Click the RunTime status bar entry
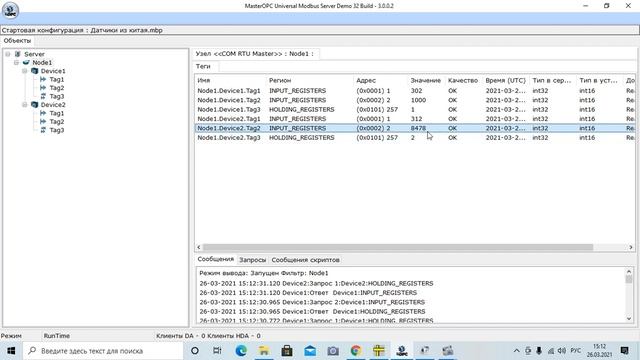 56,336
